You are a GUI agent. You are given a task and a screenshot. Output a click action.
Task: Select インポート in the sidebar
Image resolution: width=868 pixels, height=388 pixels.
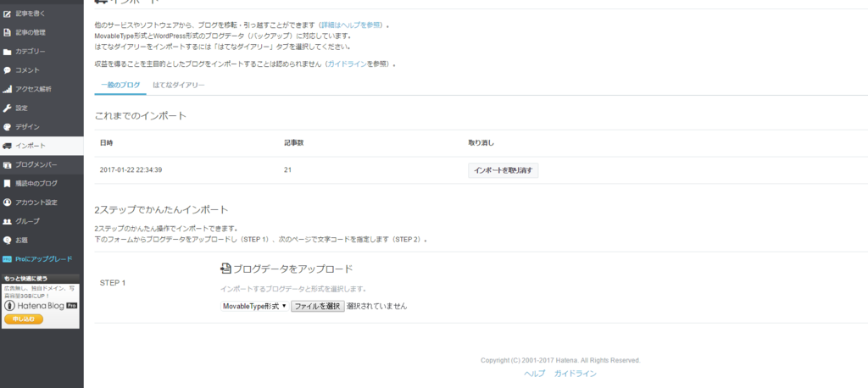coord(42,146)
